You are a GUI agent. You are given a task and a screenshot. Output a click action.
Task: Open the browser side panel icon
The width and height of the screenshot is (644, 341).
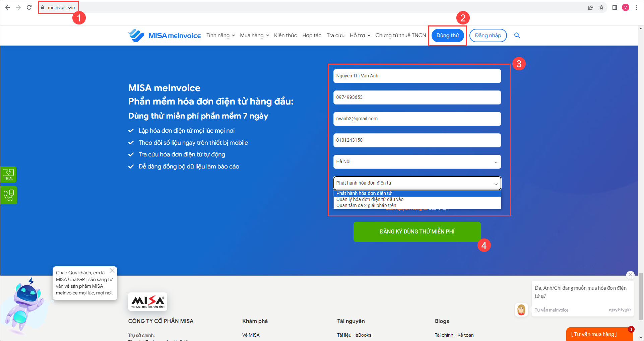tap(615, 7)
